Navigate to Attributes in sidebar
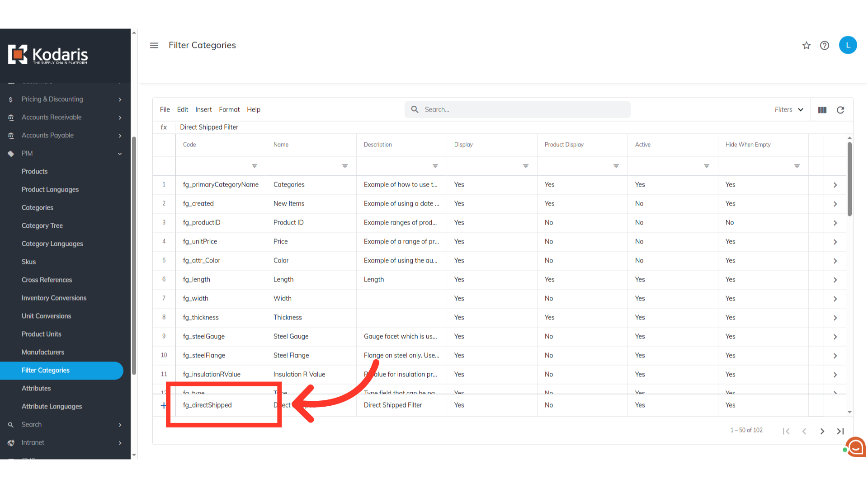868x488 pixels. click(36, 388)
